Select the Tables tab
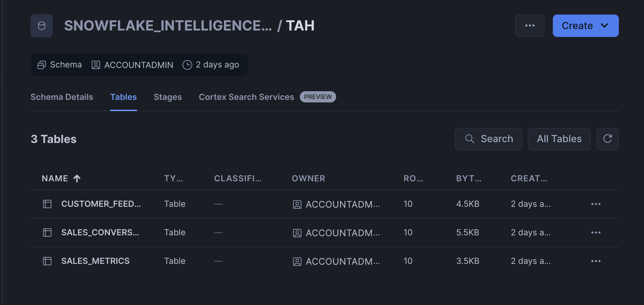The width and height of the screenshot is (644, 305). pyautogui.click(x=123, y=97)
